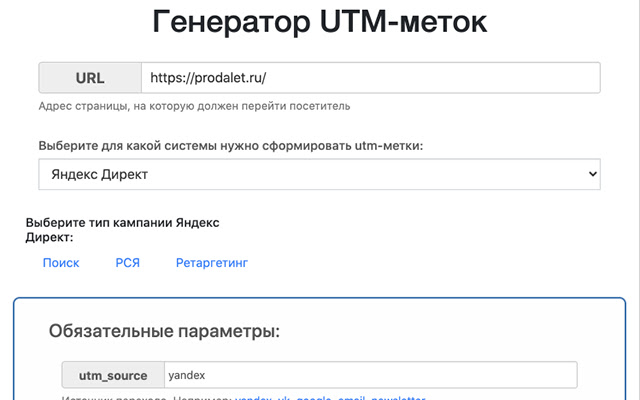Click the utm_source field with yandex
This screenshot has width=640, height=400.
click(371, 375)
